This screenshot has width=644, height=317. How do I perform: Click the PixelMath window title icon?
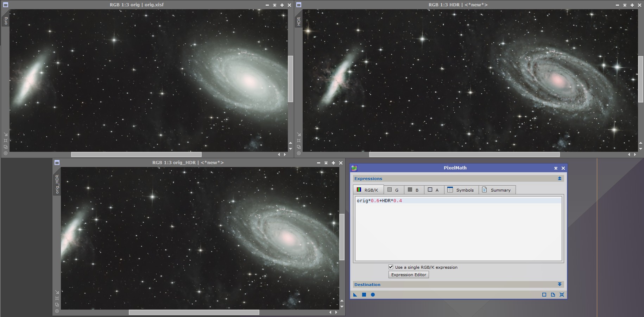[354, 168]
